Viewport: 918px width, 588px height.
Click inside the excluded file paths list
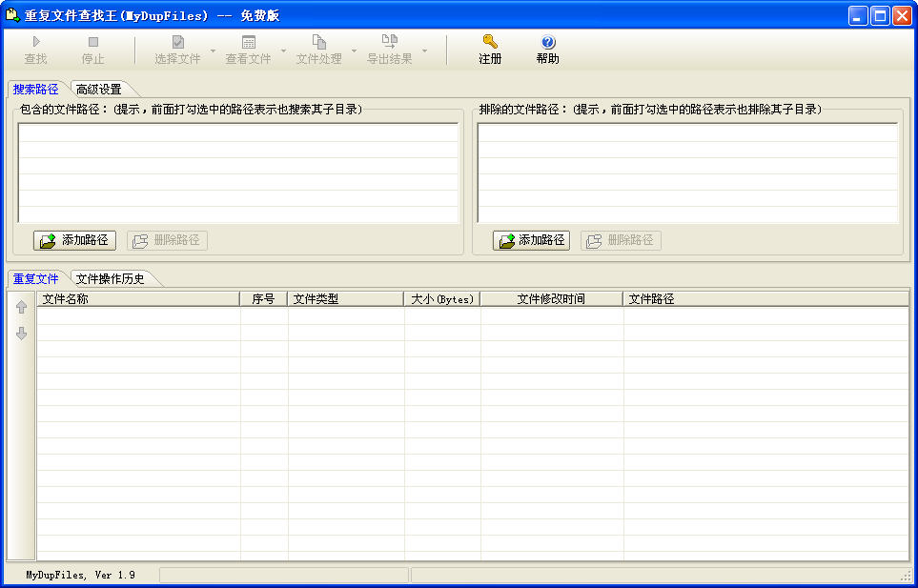point(688,173)
